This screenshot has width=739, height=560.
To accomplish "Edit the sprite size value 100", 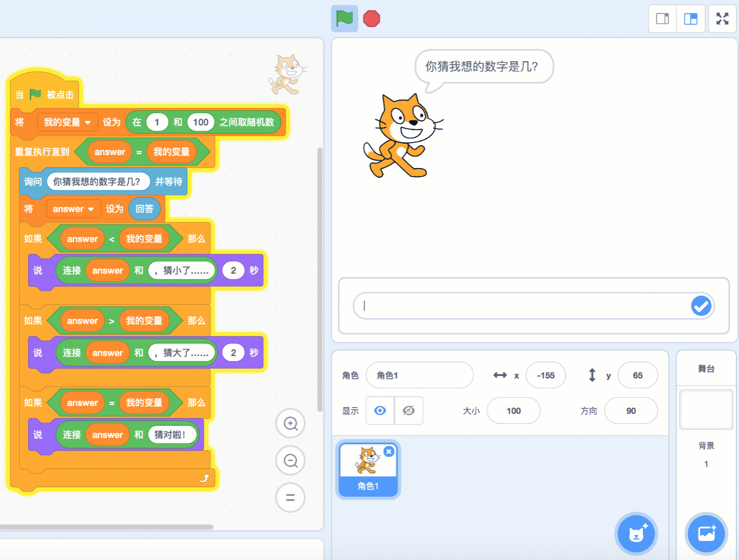I will [513, 411].
